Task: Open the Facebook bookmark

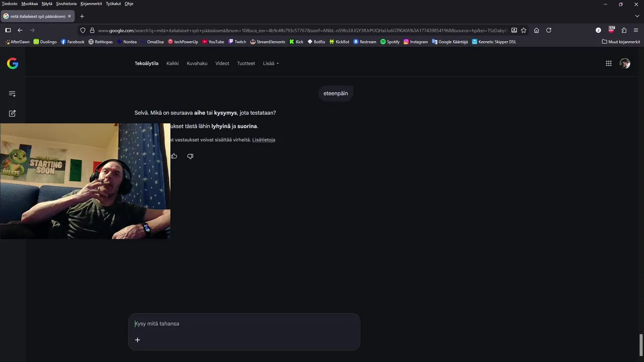Action: click(x=72, y=42)
